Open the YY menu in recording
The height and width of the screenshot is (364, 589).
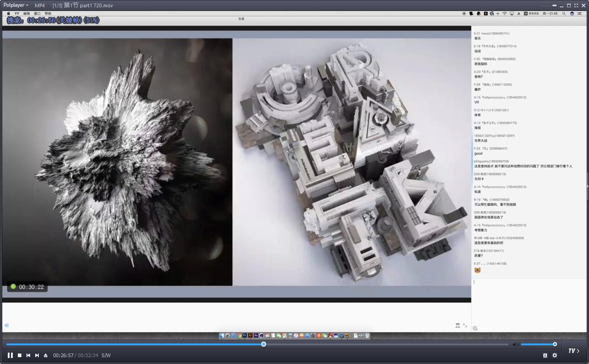coord(17,14)
